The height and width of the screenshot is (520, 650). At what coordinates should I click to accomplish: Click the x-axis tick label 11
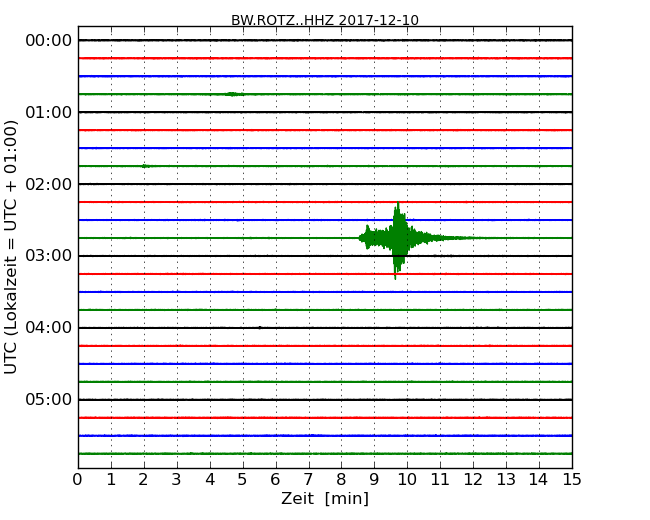(x=440, y=480)
